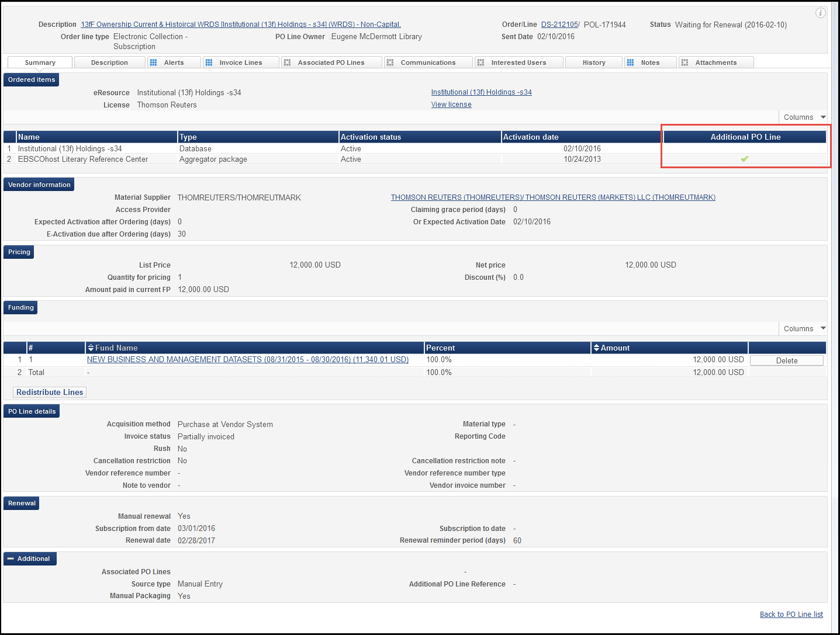Click the grid icon on Alerts tab
The image size is (840, 635).
153,63
